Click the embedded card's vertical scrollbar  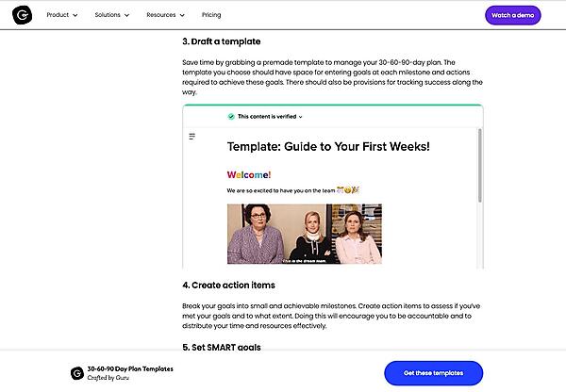(480, 166)
